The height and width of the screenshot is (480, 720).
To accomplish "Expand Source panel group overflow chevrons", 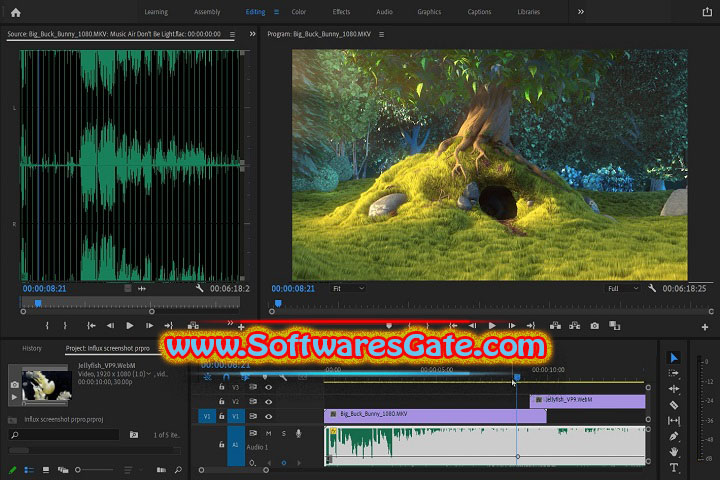I will [253, 34].
